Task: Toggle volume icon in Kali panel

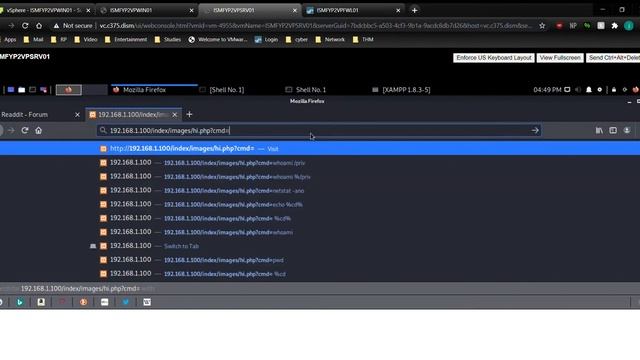Action: pyautogui.click(x=578, y=90)
